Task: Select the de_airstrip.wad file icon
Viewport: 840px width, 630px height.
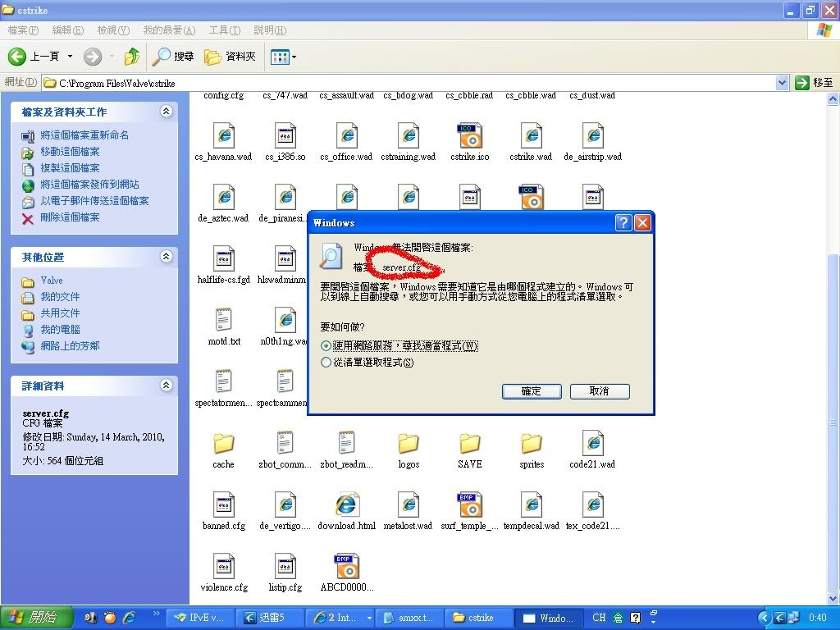Action: point(593,135)
